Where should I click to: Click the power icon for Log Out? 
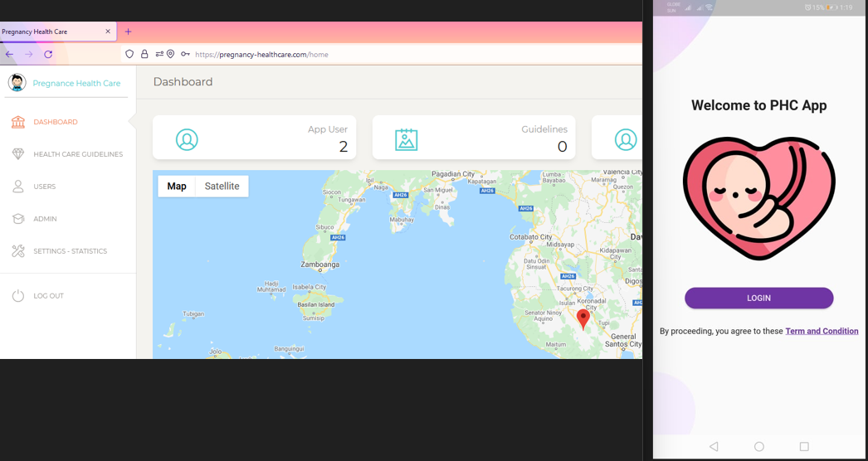click(18, 295)
